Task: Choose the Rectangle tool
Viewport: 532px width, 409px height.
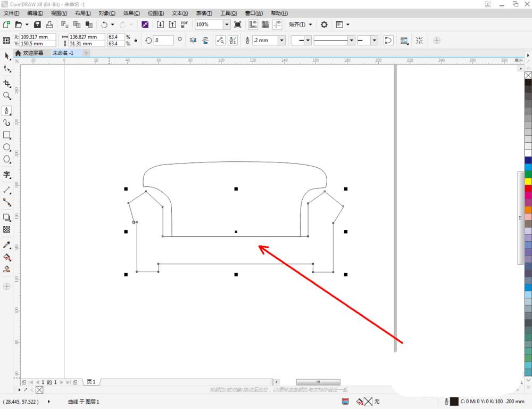Action: 7,135
